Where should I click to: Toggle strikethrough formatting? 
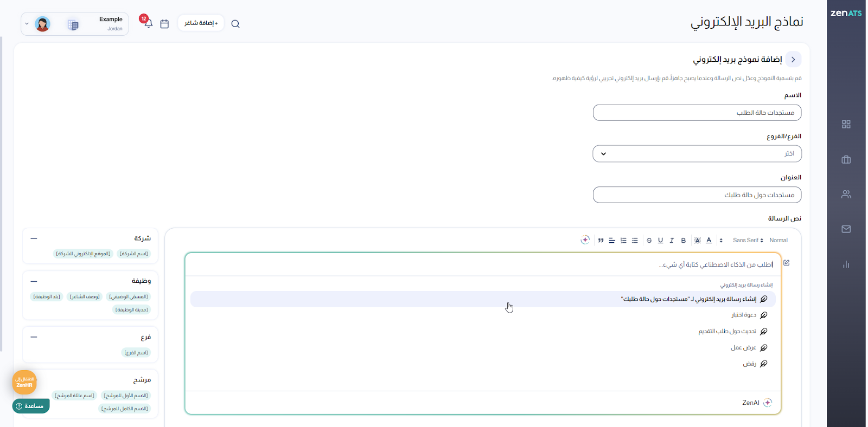[x=649, y=241]
